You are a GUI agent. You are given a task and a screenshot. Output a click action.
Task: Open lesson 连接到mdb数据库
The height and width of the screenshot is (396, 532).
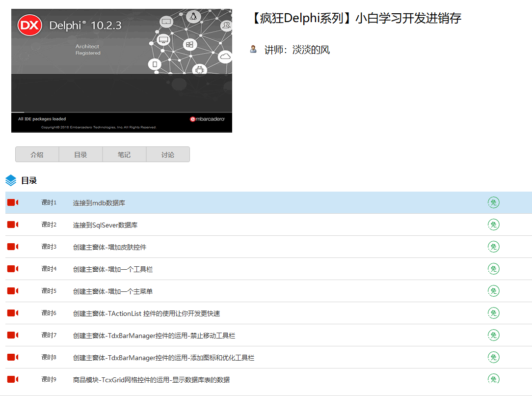pyautogui.click(x=99, y=203)
